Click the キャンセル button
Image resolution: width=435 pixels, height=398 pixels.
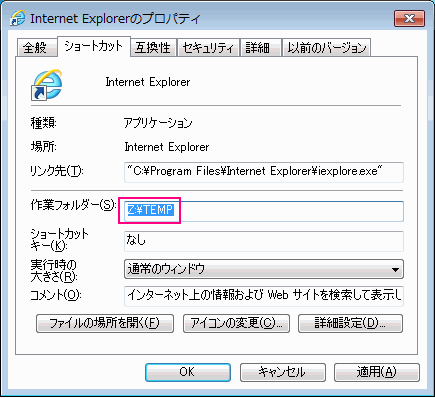tap(283, 372)
